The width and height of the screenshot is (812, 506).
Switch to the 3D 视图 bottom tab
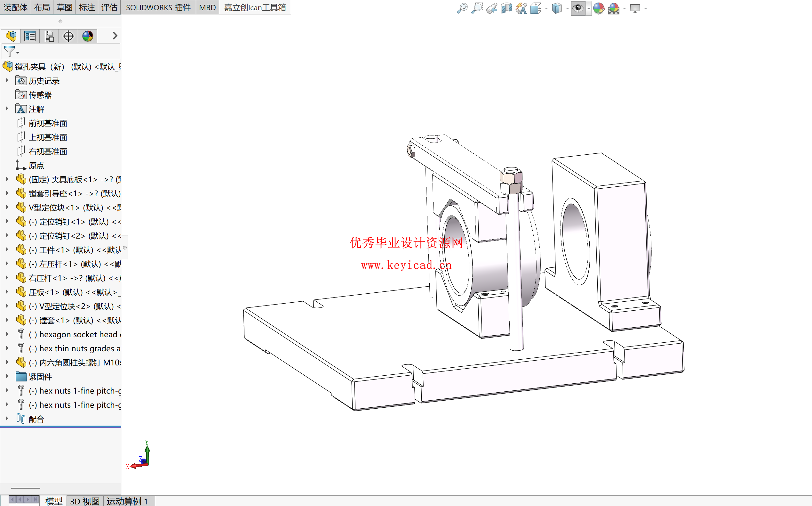pos(85,501)
